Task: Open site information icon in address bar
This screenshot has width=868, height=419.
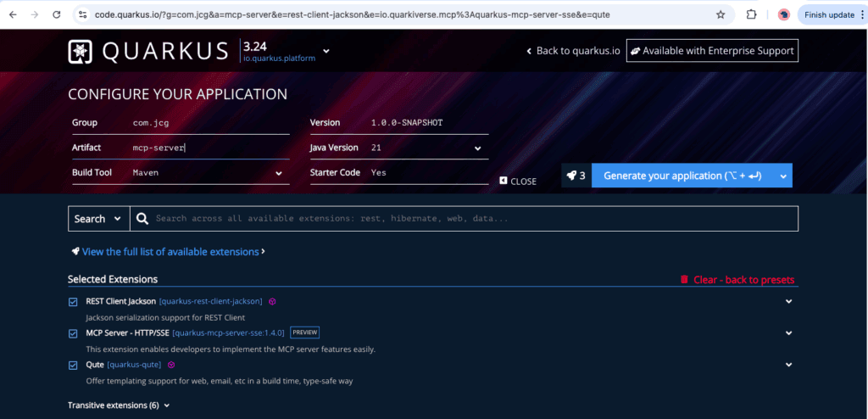Action: coord(82,15)
